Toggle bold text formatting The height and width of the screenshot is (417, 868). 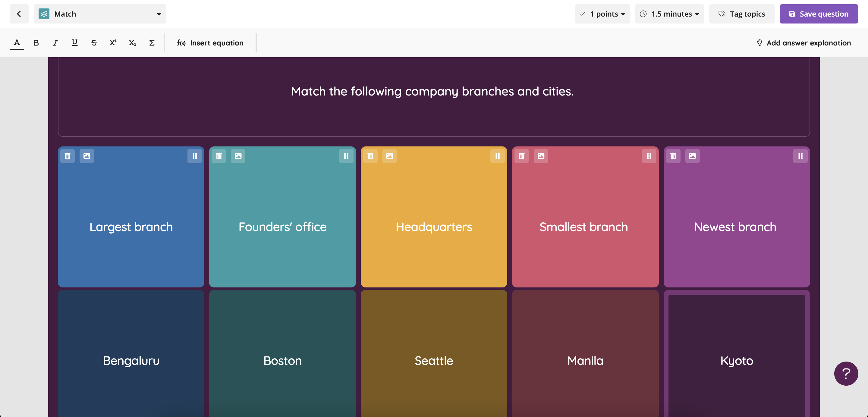tap(36, 43)
